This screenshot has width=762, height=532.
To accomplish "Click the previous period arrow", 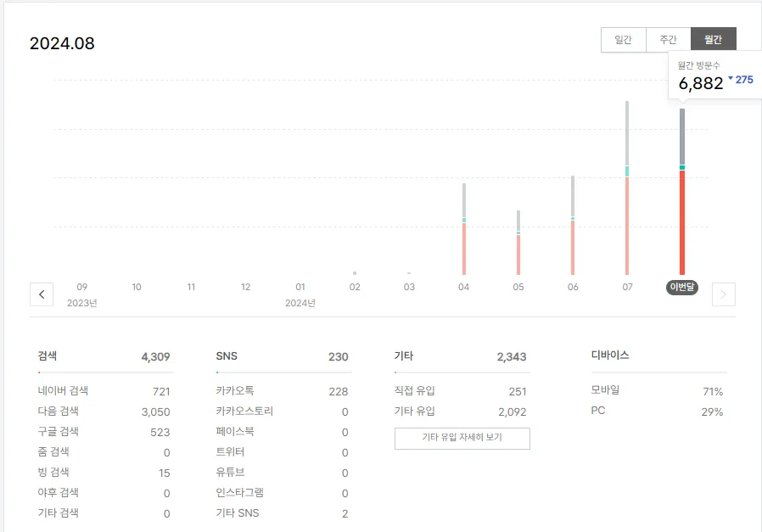I will click(42, 294).
